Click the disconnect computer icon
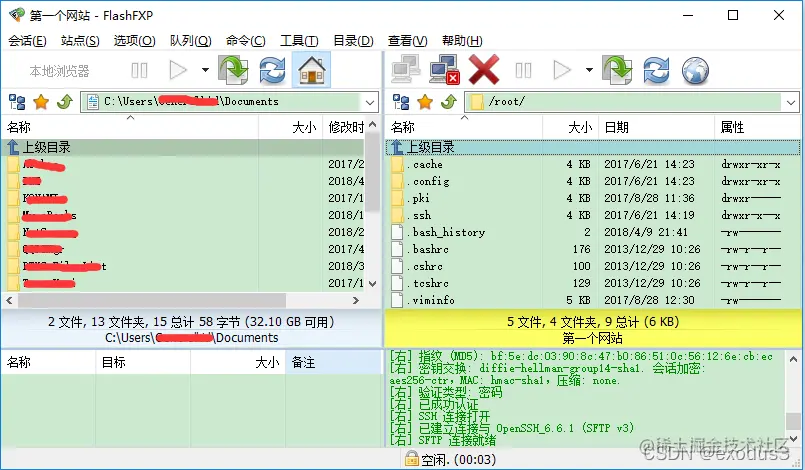805x470 pixels. tap(444, 69)
